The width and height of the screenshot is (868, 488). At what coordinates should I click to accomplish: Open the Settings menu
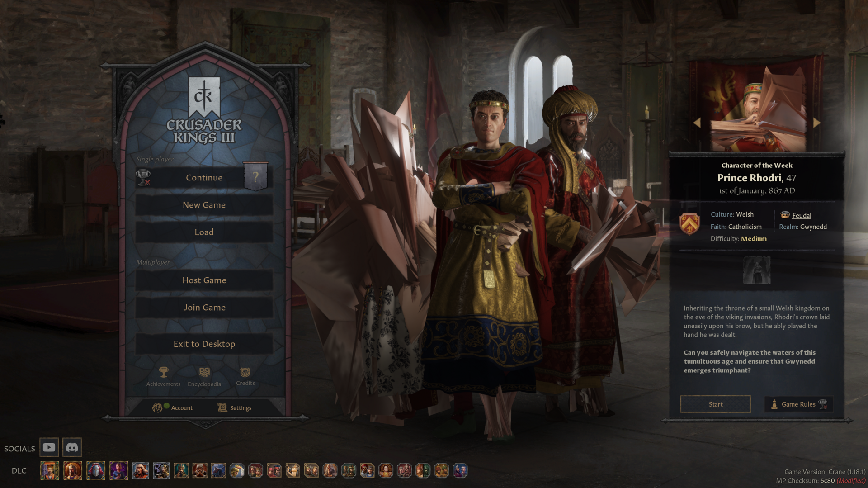click(234, 407)
